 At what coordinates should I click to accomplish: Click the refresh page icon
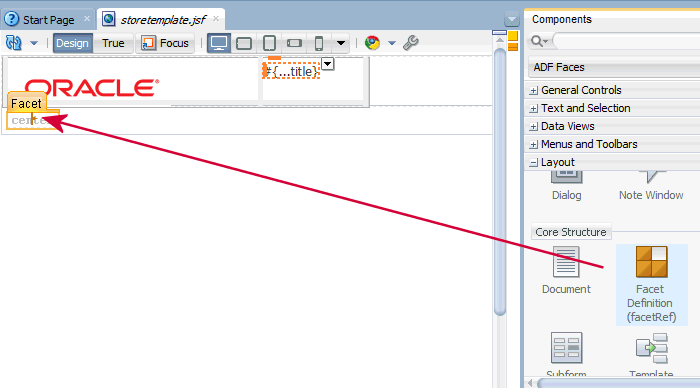13,43
